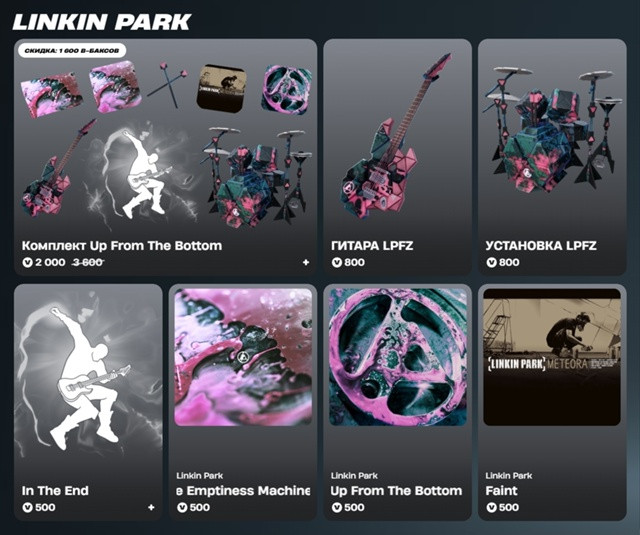Open Up From The Bottom track cover
The height and width of the screenshot is (535, 640).
(x=398, y=357)
